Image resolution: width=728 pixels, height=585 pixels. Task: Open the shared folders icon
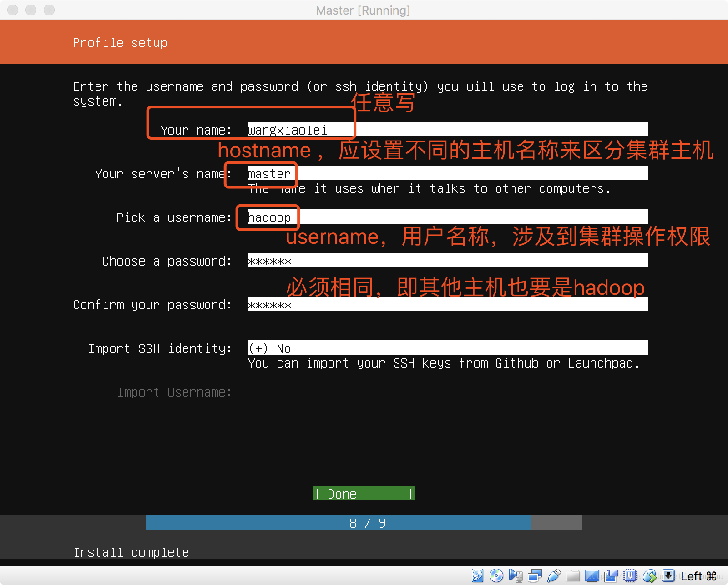point(573,576)
